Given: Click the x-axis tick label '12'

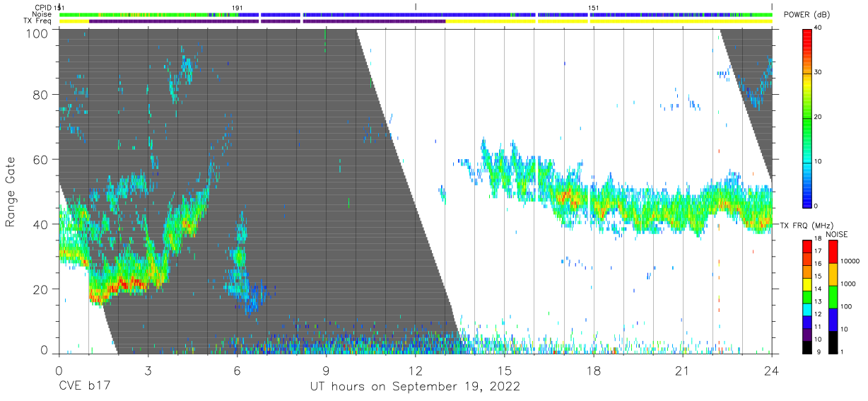Looking at the screenshot, I should click(x=416, y=370).
